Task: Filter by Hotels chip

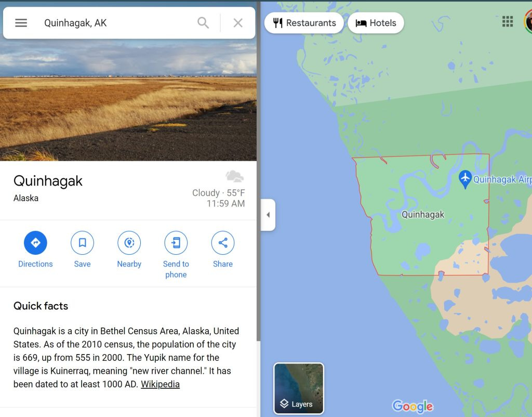Action: coord(376,23)
